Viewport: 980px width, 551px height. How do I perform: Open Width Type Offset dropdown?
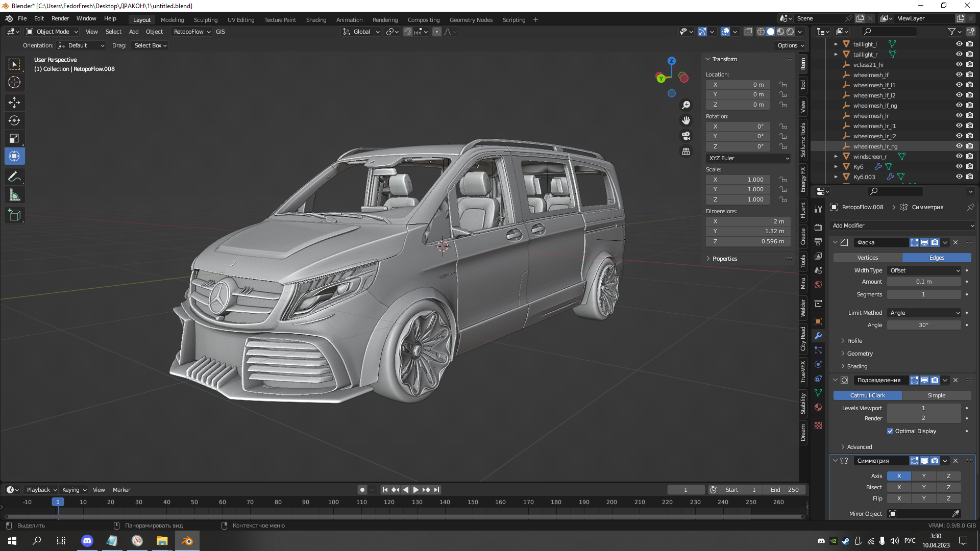tap(924, 270)
